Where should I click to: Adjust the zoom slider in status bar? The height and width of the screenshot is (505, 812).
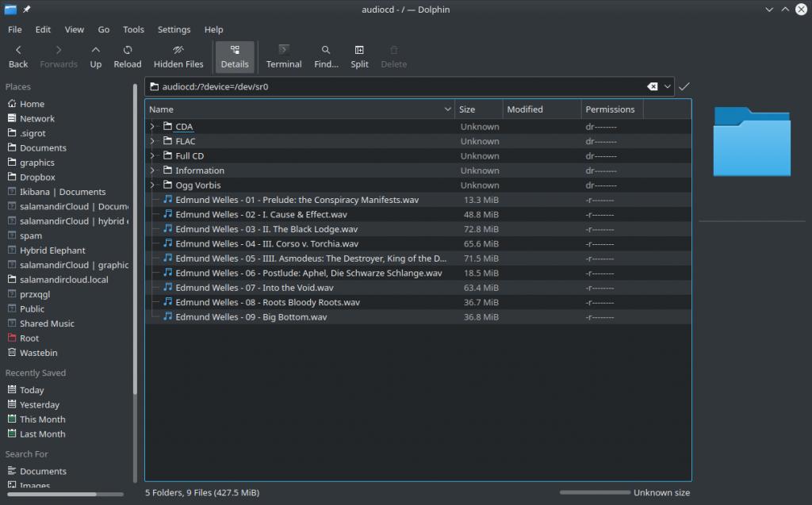(595, 492)
